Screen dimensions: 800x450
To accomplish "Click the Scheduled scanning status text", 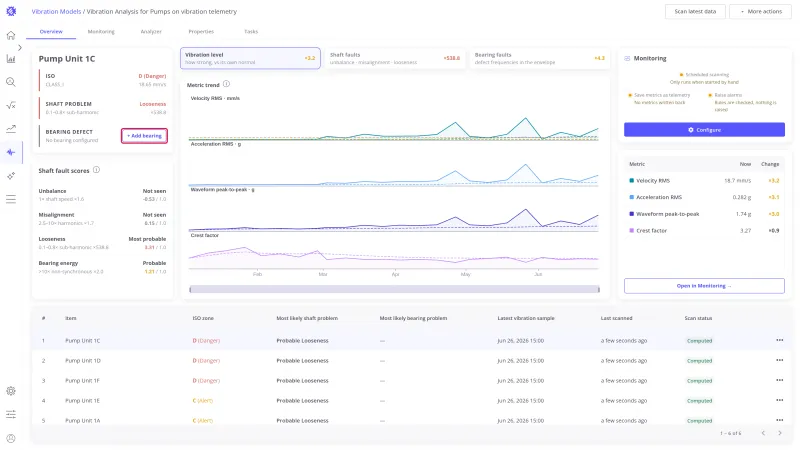I will click(707, 74).
